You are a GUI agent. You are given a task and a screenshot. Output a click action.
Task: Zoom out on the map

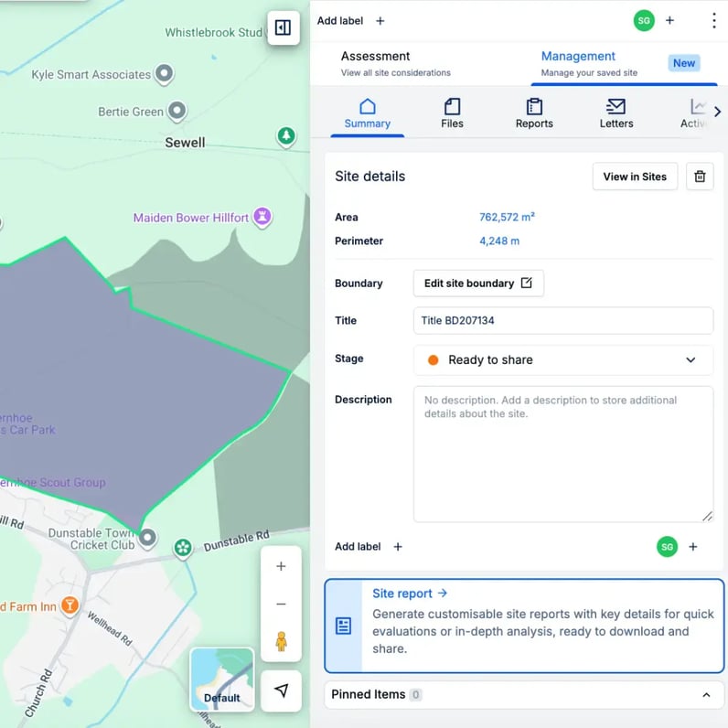pyautogui.click(x=281, y=605)
